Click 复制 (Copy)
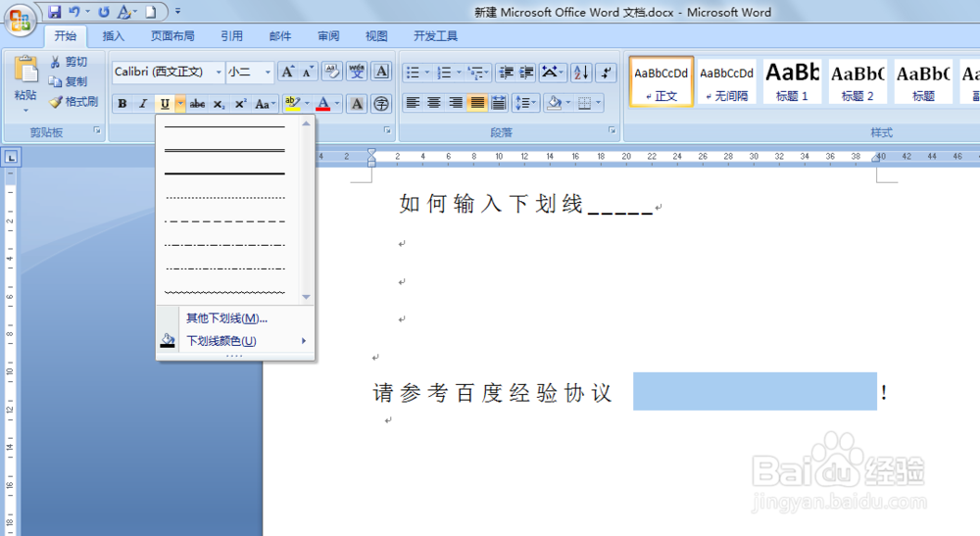 tap(69, 81)
